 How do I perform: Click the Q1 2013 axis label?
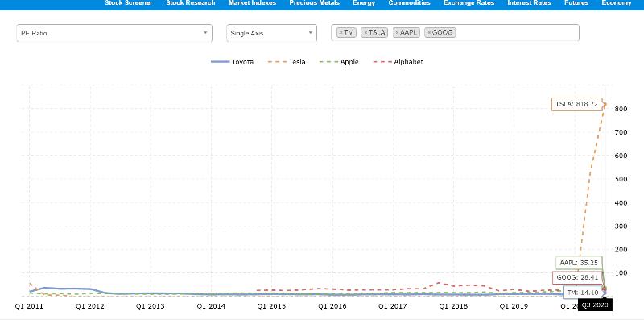(151, 306)
